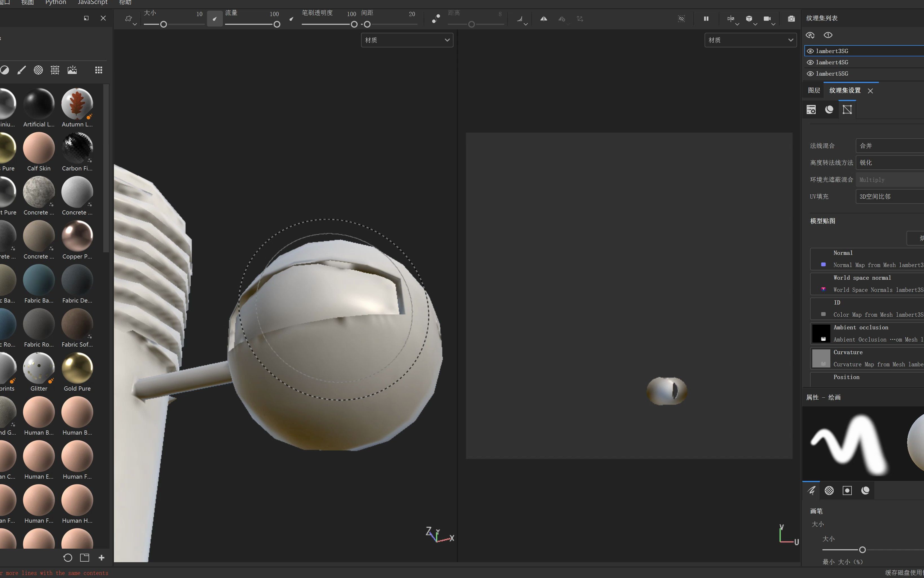Open the 材质 blend mode dropdown
The image size is (924, 578).
click(406, 40)
